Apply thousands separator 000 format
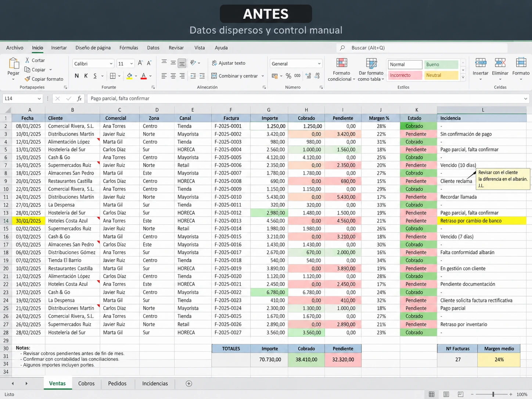The image size is (532, 399). tap(297, 76)
